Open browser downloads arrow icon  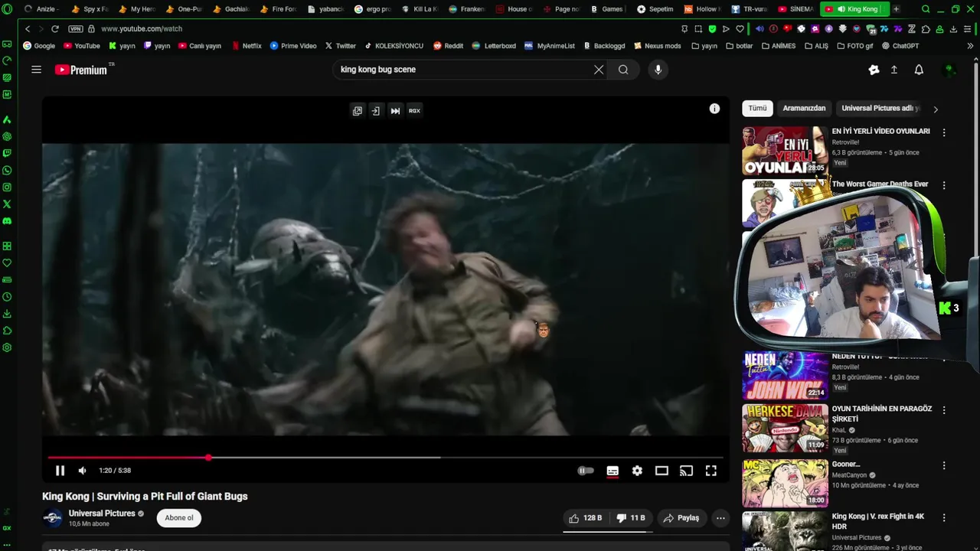[953, 29]
